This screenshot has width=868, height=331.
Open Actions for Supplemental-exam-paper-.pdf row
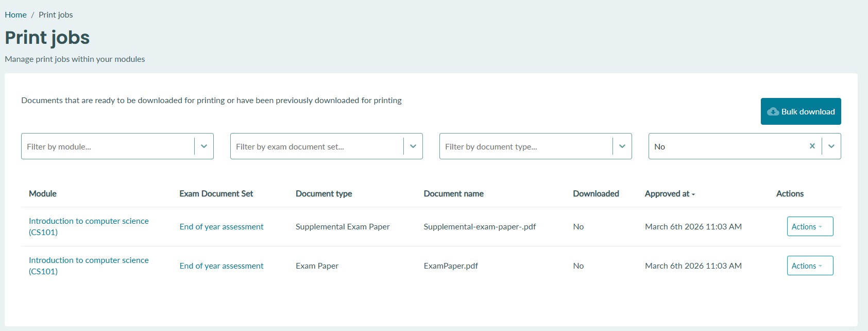coord(810,226)
